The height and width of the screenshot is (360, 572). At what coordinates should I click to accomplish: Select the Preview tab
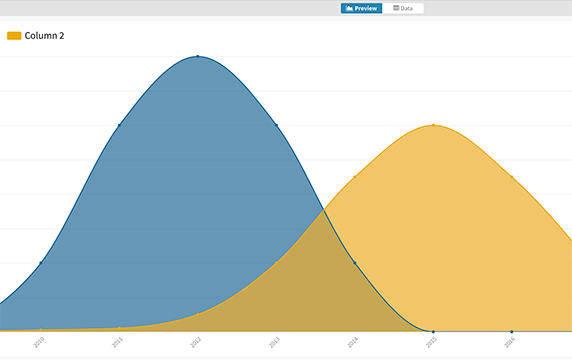click(362, 8)
